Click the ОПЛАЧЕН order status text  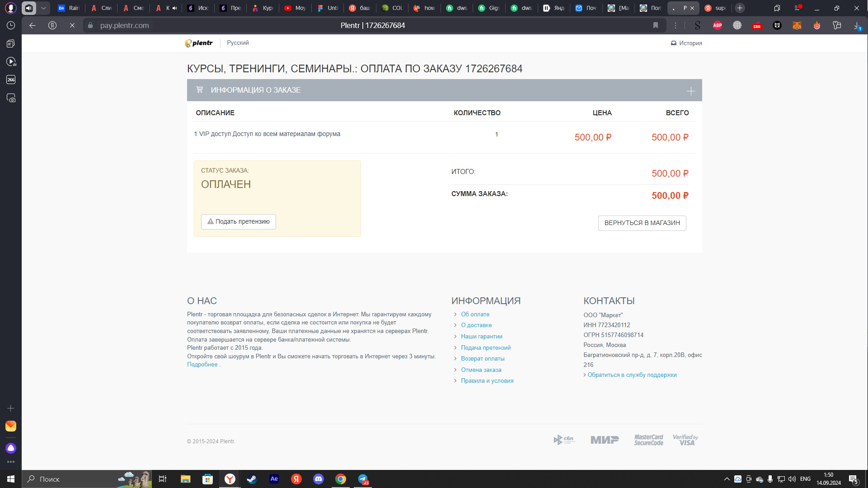[x=226, y=184]
